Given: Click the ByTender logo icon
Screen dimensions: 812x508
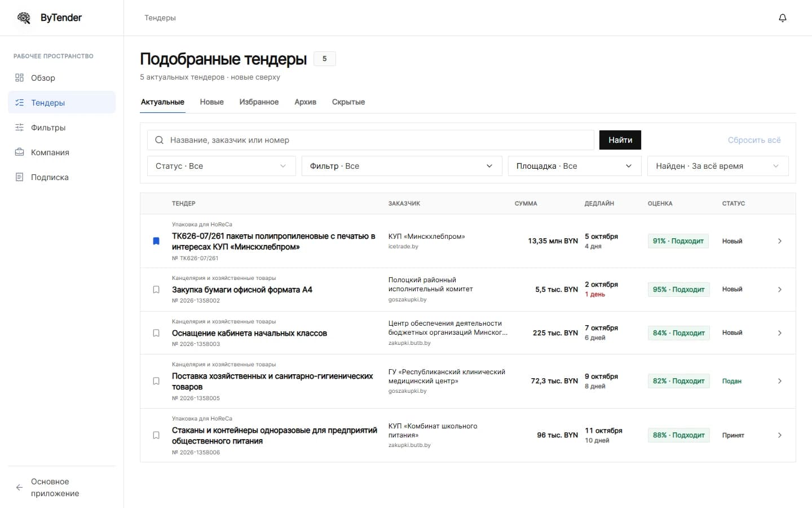Looking at the screenshot, I should click(24, 18).
